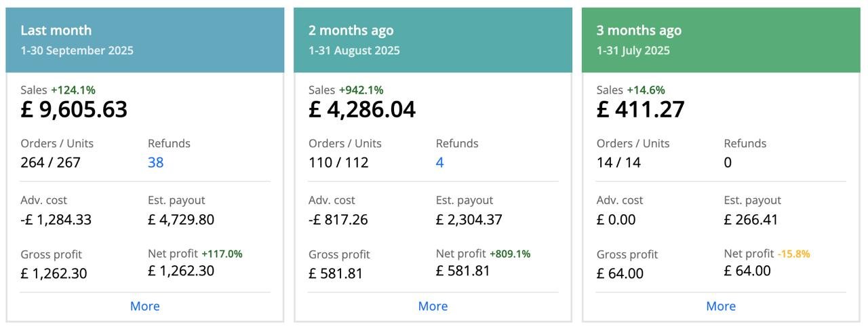This screenshot has width=868, height=331.
Task: Select the 3 months ago header tile
Action: (721, 39)
